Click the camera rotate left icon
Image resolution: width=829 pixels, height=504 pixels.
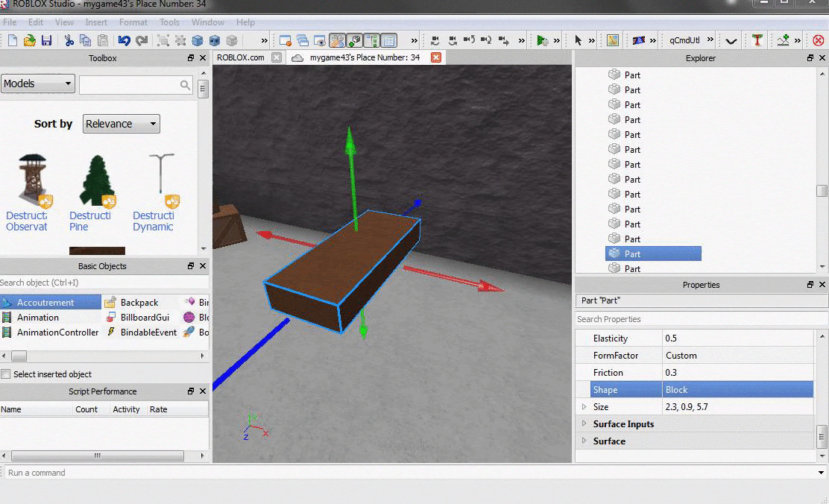click(x=435, y=40)
